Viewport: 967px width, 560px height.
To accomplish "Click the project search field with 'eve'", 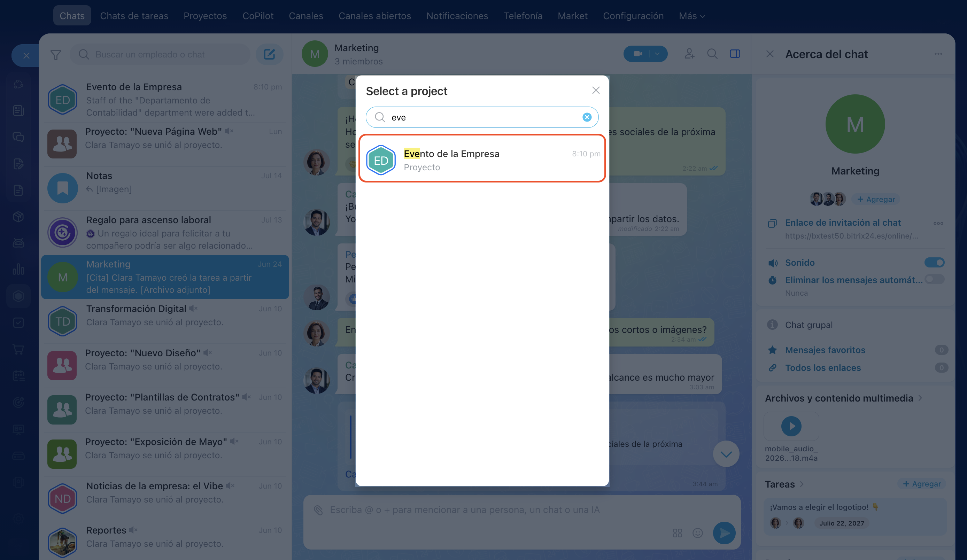I will (482, 117).
